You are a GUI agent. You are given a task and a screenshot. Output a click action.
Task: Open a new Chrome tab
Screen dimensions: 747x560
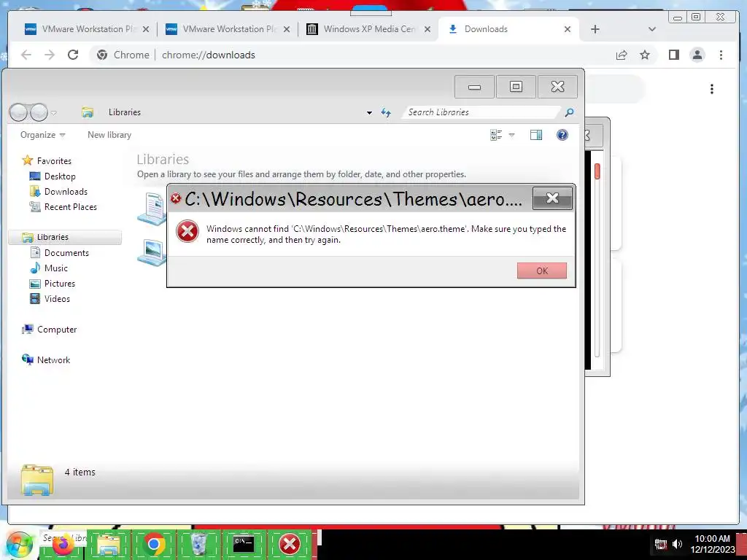(x=595, y=29)
